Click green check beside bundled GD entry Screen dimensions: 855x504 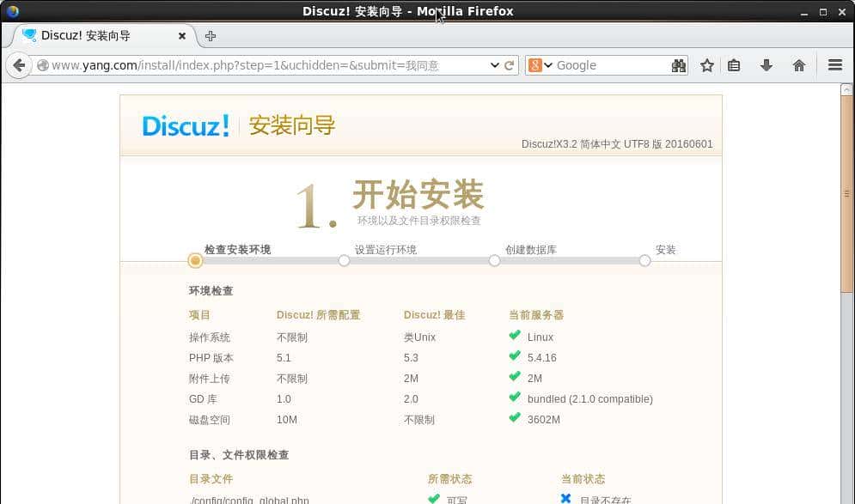coord(515,398)
